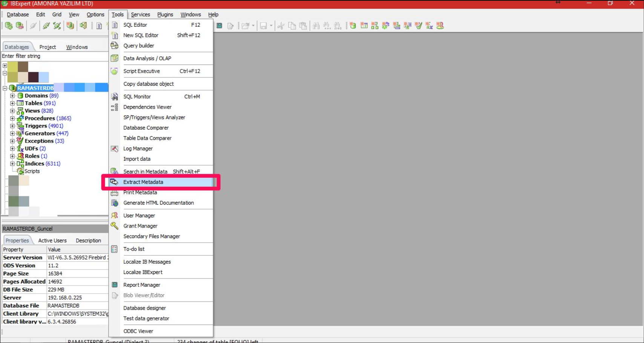Open the Database menu
Image resolution: width=644 pixels, height=343 pixels.
click(x=18, y=14)
